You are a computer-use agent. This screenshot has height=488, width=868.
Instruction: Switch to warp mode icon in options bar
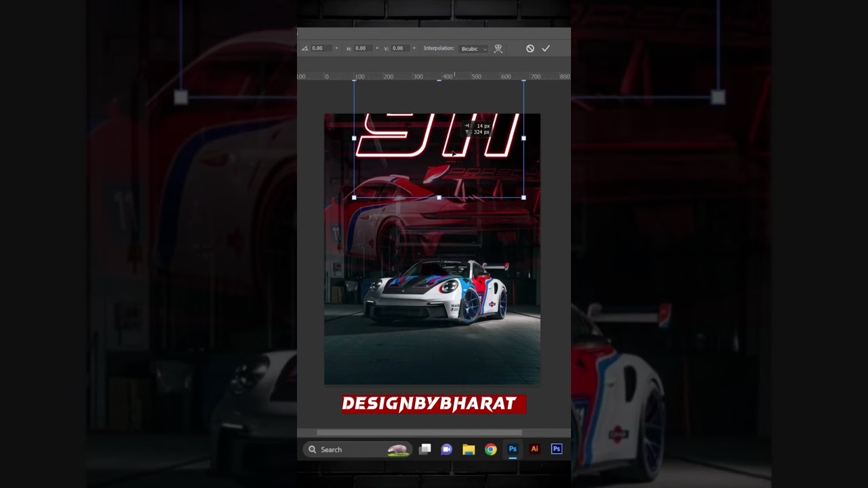[498, 48]
